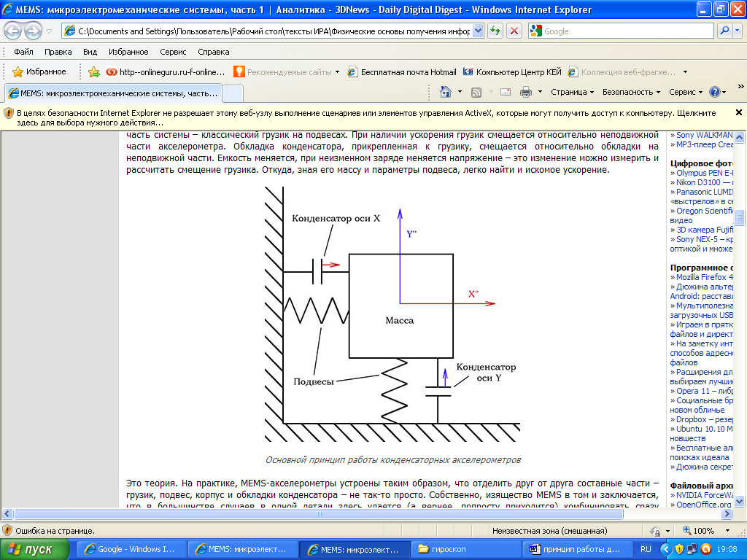This screenshot has height=560, width=747.
Task: Click the Избранное star favorites button
Action: pyautogui.click(x=39, y=72)
